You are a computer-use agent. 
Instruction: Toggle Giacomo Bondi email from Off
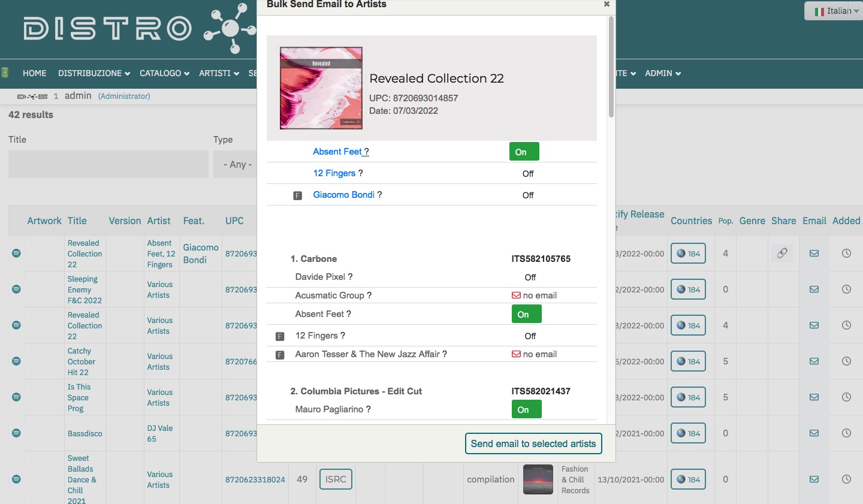[x=528, y=195]
